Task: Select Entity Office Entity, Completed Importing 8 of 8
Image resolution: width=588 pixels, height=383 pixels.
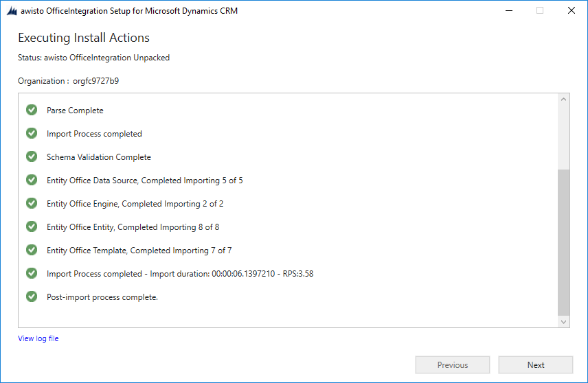Action: coord(133,227)
